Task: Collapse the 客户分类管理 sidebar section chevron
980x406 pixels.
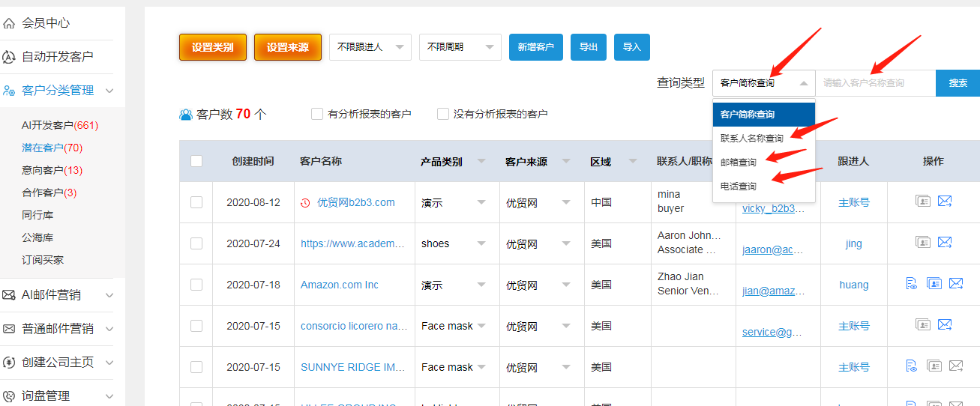Action: pos(110,91)
